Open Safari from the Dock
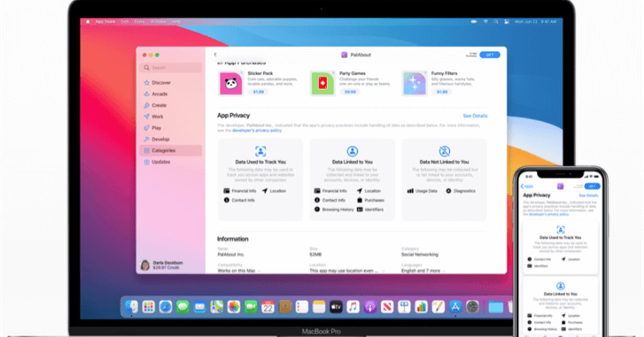Image resolution: width=644 pixels, height=337 pixels. [165, 306]
